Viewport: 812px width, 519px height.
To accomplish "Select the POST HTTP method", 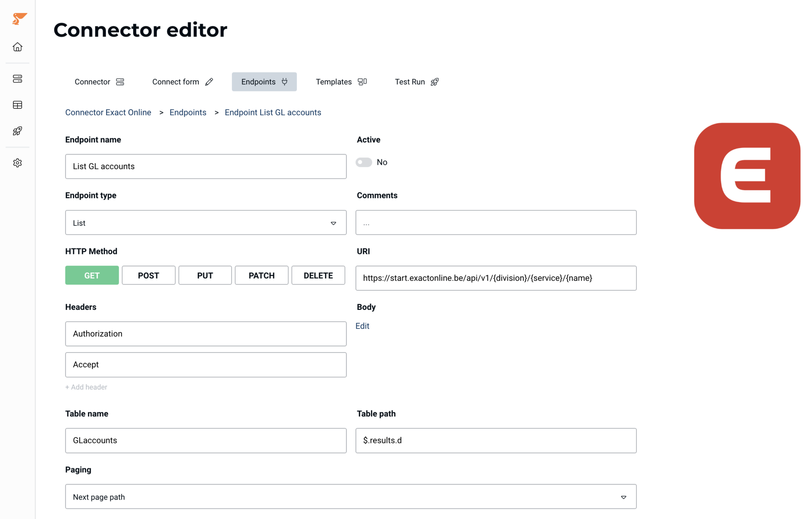I will [148, 275].
